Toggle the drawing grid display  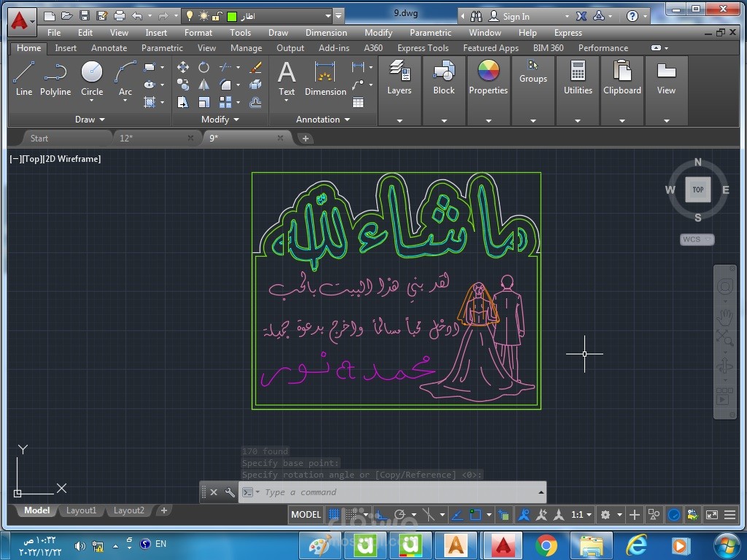tap(334, 514)
